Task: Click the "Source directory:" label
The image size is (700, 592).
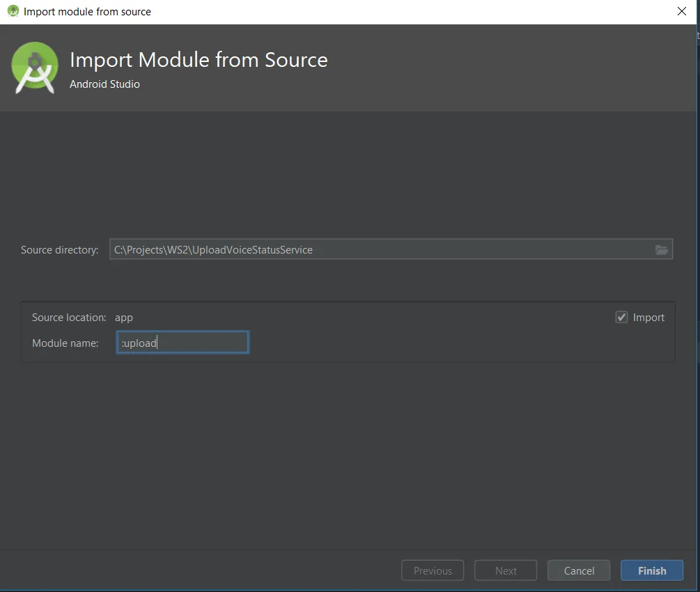Action: 60,249
